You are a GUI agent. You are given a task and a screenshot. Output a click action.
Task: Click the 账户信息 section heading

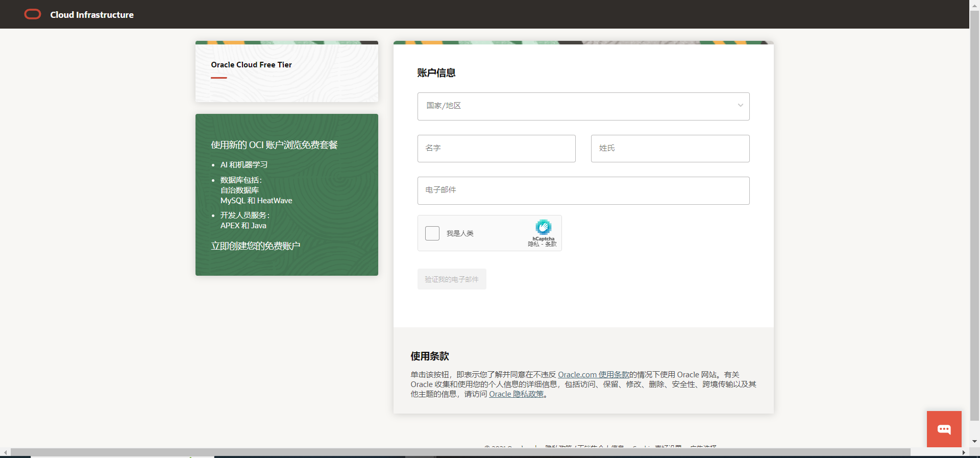click(436, 73)
